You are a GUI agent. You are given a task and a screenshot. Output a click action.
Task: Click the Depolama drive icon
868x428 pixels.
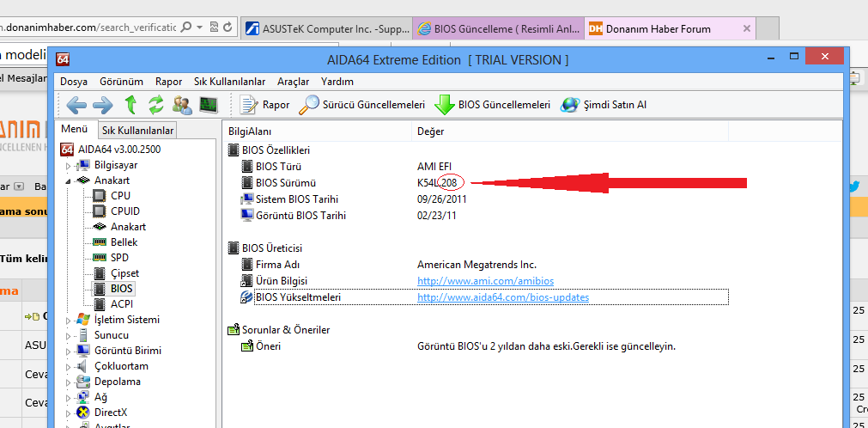click(83, 382)
